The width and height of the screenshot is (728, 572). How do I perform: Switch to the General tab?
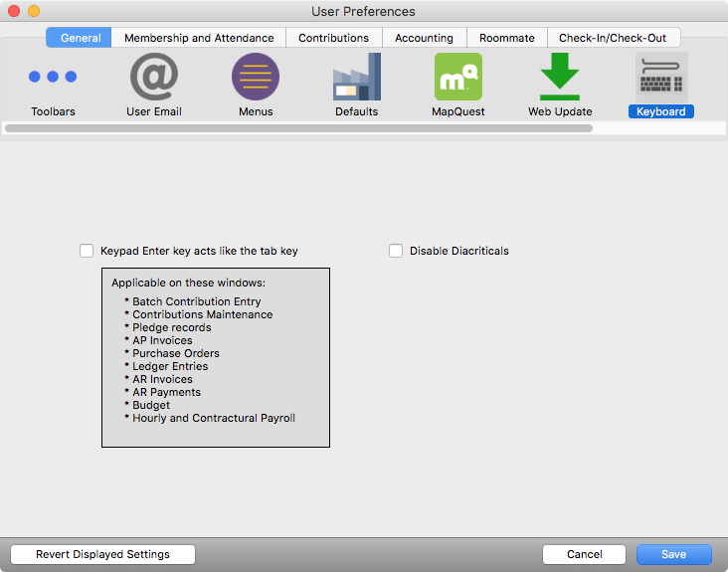[80, 38]
